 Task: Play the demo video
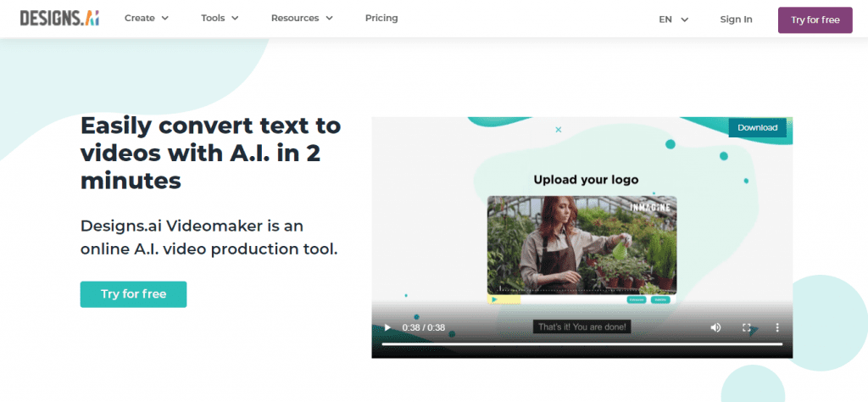click(387, 327)
